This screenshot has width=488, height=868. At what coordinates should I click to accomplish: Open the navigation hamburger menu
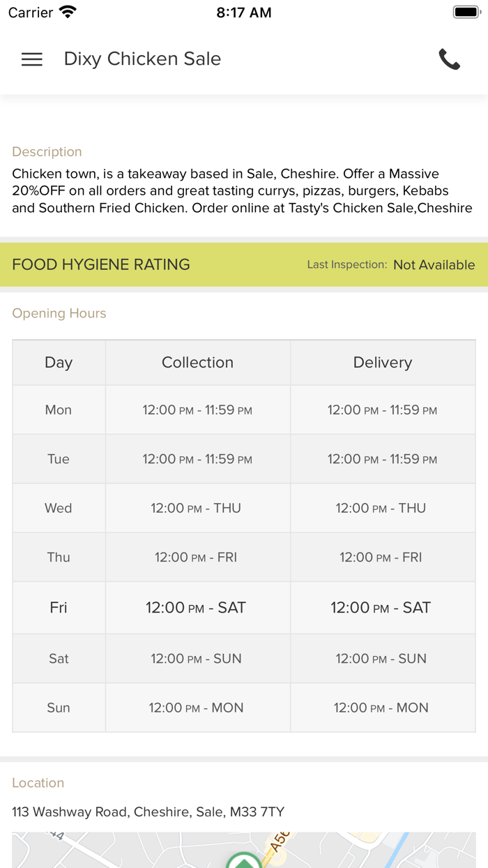(31, 59)
